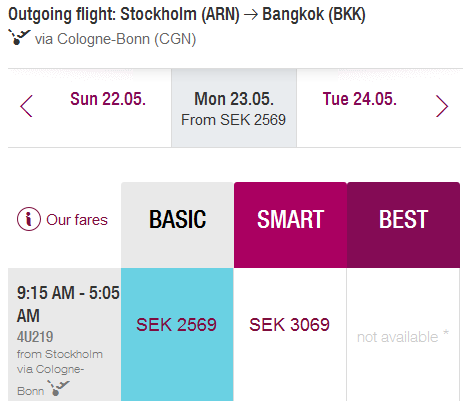Click the BEST fare column header

point(403,225)
